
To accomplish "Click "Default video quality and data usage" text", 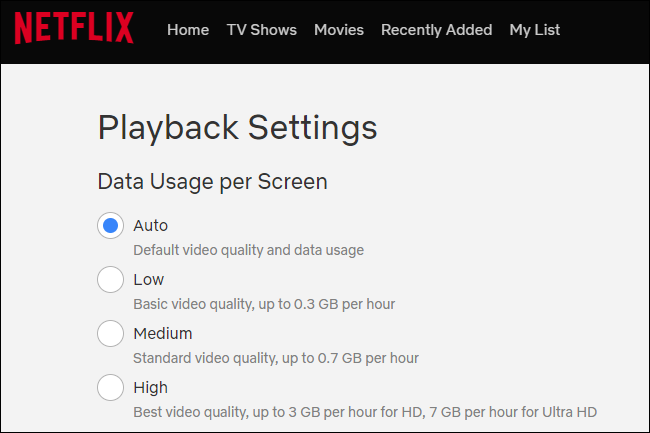I will tap(248, 250).
